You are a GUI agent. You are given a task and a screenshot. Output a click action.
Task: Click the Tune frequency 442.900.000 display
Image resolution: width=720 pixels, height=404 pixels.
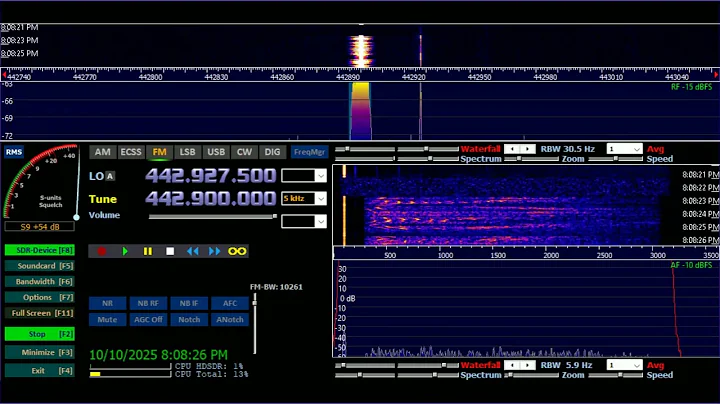point(211,198)
